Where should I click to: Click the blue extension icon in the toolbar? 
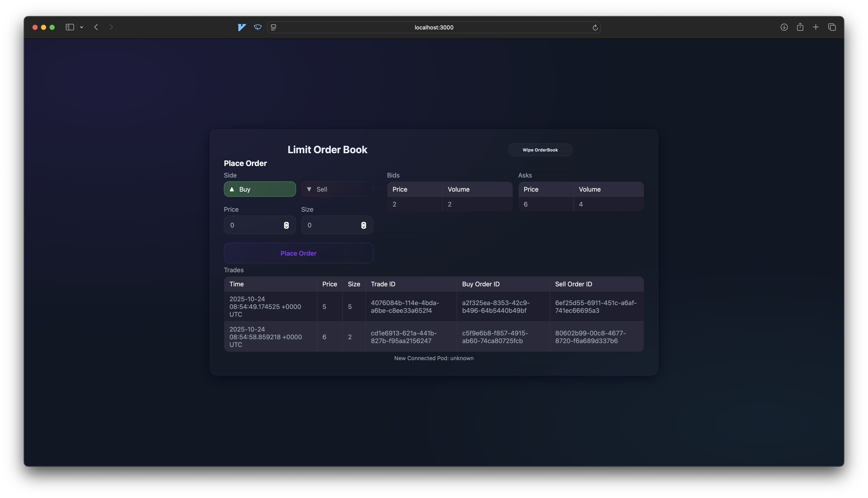242,27
